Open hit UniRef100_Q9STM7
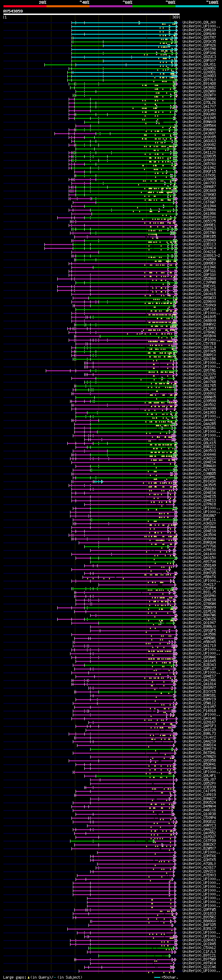Screen dimensions: 222x980 (199, 38)
